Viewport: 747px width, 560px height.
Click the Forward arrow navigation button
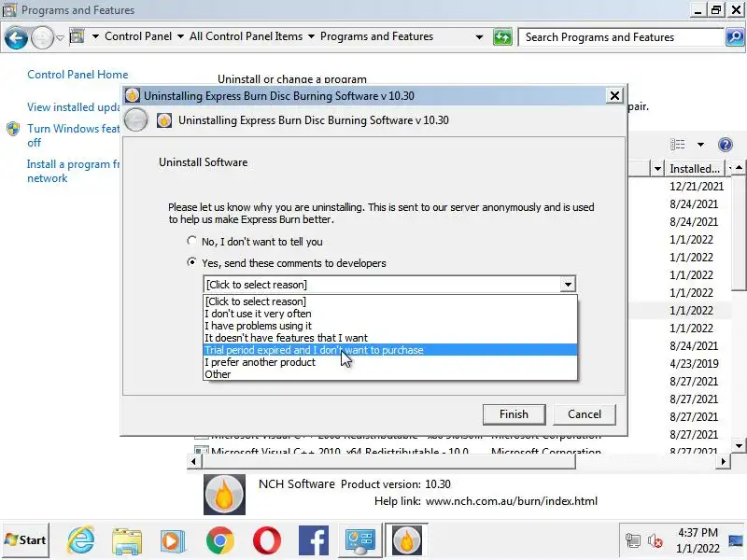coord(42,37)
